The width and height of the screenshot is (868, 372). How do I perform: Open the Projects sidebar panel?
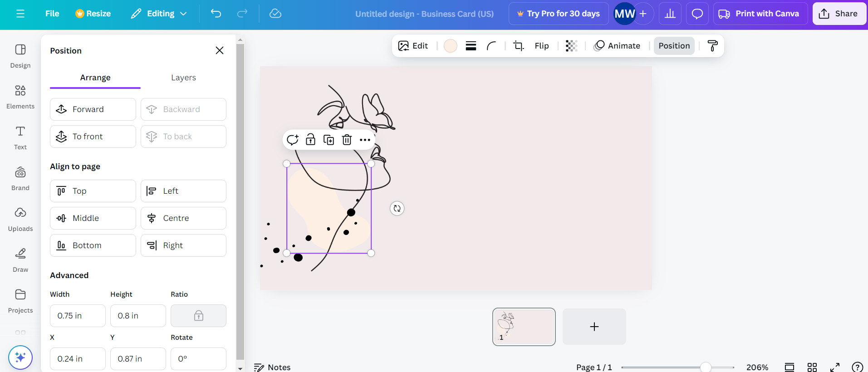(x=20, y=301)
